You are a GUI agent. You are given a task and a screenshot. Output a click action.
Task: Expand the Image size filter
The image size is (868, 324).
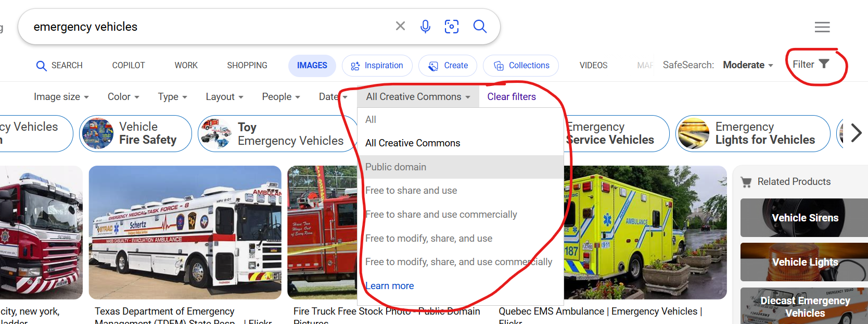(x=61, y=97)
